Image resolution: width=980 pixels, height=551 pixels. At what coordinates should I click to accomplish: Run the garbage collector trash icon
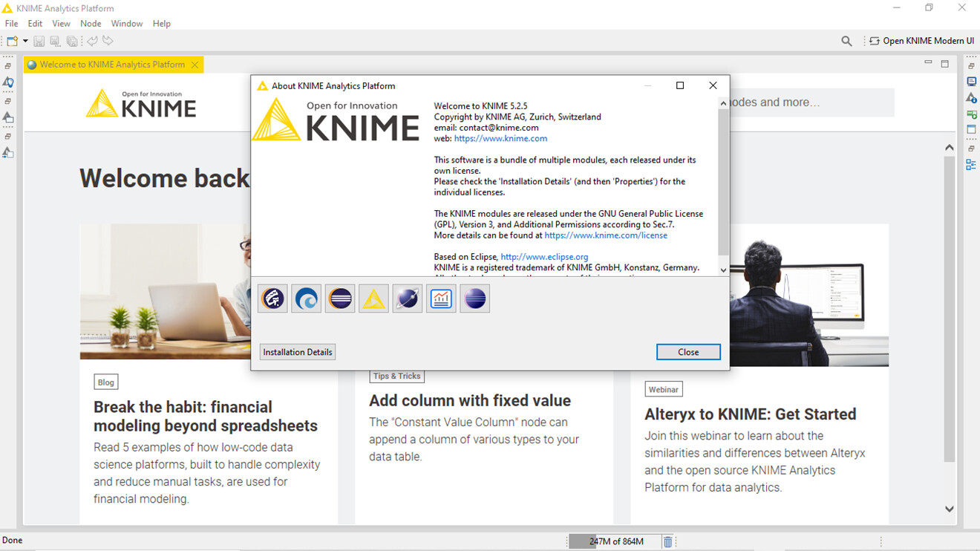click(x=667, y=541)
